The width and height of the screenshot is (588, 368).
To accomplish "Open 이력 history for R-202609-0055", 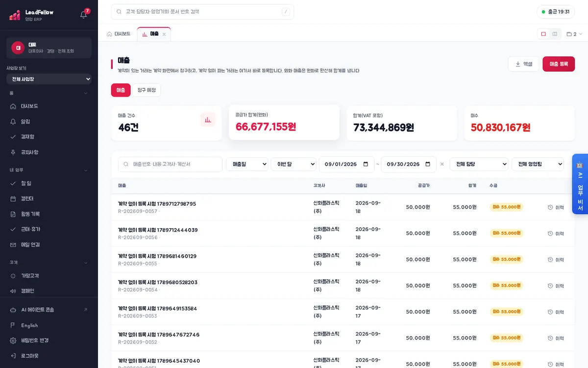I will coord(556,260).
